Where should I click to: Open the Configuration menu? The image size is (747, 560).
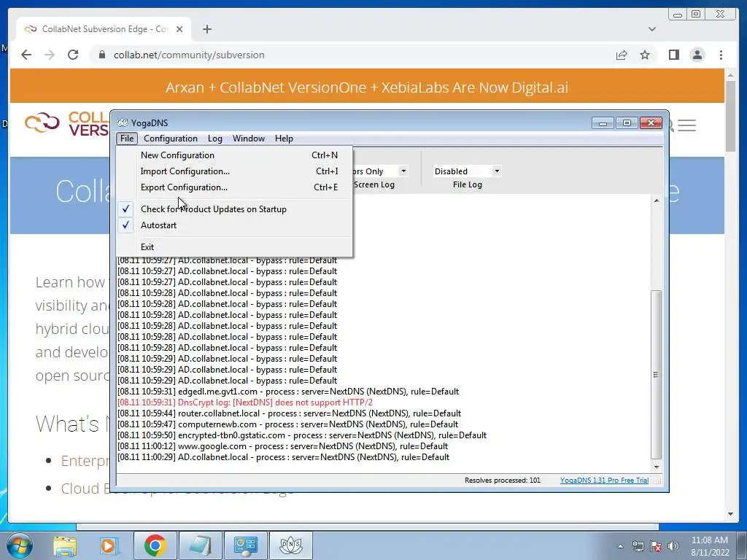(x=171, y=139)
